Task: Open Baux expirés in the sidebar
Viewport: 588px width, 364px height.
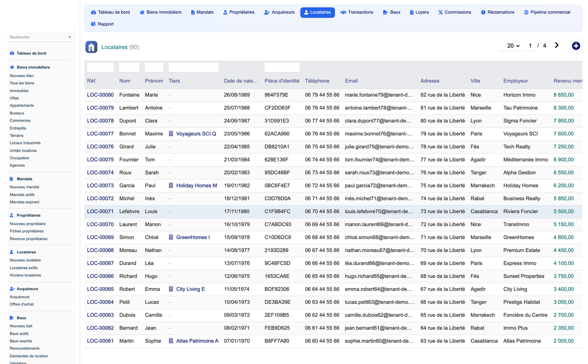Action: [x=21, y=341]
